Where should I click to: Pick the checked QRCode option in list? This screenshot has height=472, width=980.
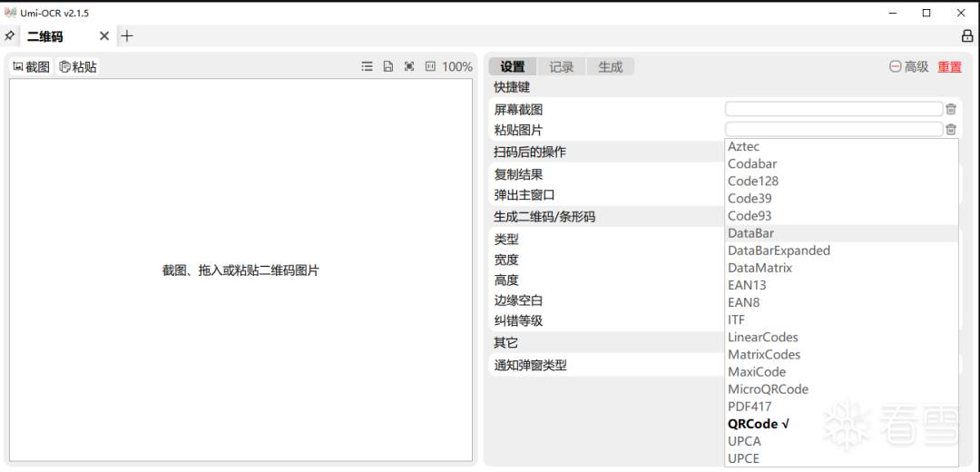[759, 424]
